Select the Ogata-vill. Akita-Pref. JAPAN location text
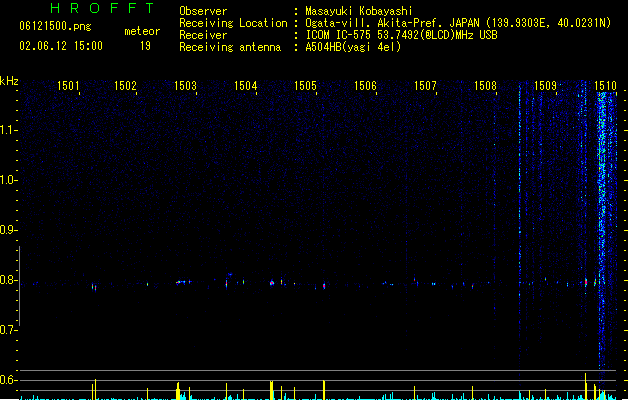629x400 pixels. point(458,23)
